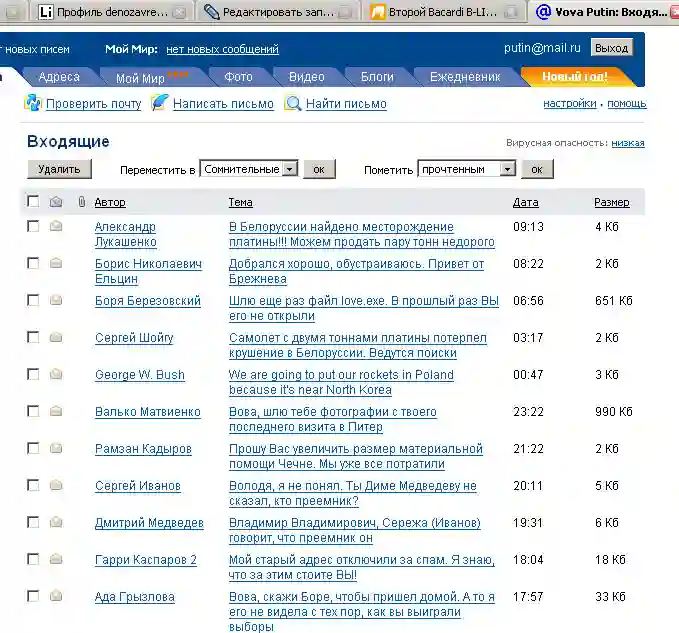The width and height of the screenshot is (679, 633).
Task: Click envelope icon in Лукашенко row
Action: (56, 226)
